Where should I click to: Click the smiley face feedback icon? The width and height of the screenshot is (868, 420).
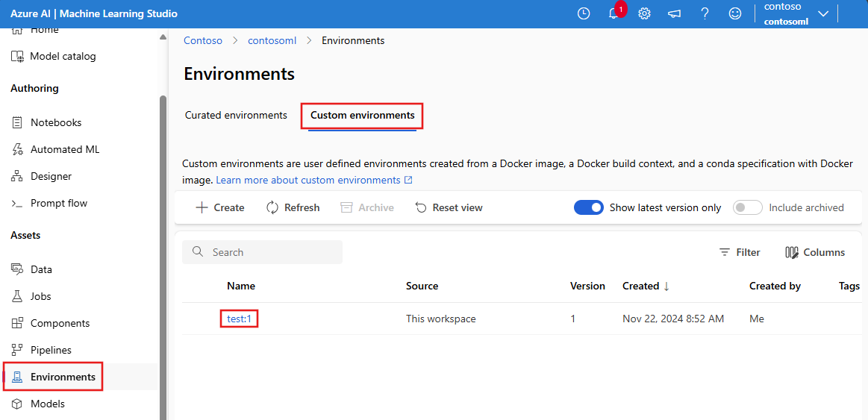tap(735, 13)
